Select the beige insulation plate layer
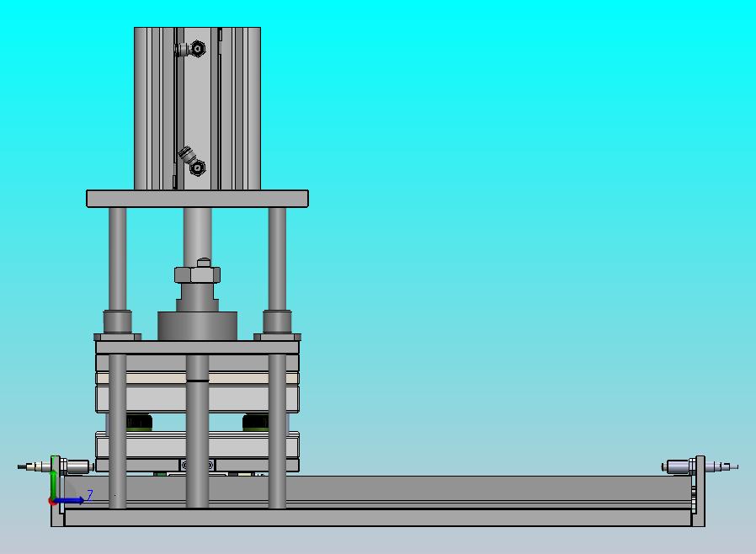The height and width of the screenshot is (554, 756). click(197, 377)
